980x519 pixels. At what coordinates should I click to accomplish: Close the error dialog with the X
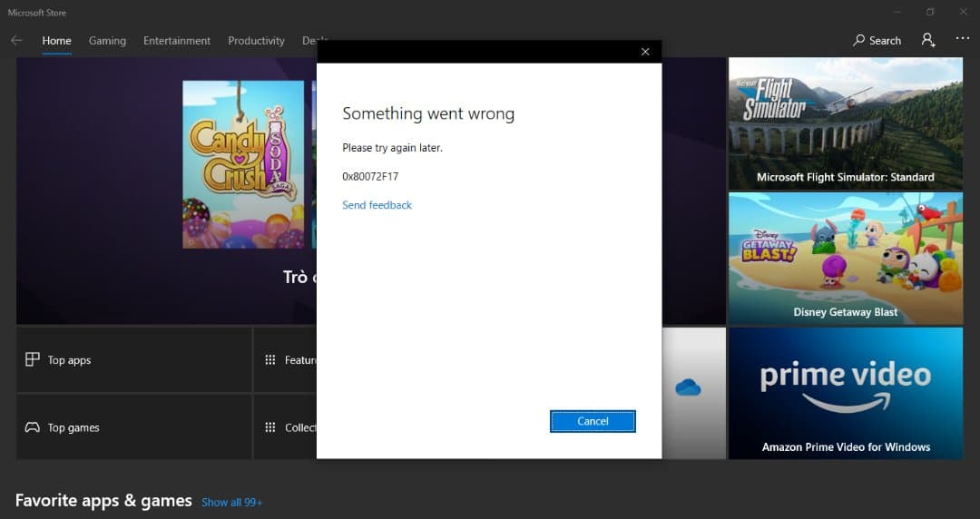pos(645,52)
